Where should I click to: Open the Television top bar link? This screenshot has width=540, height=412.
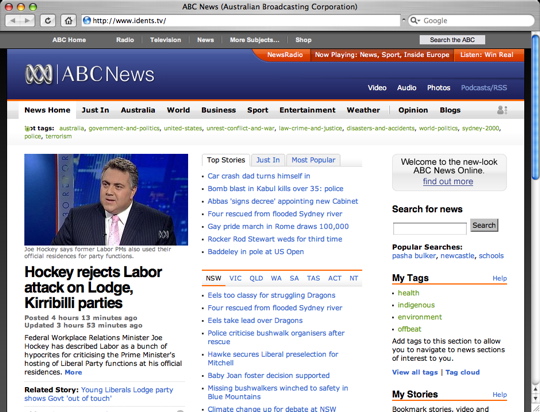(165, 40)
